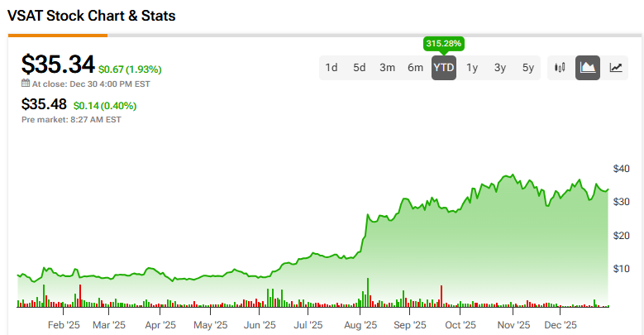Choose the 3m time range
The height and width of the screenshot is (335, 644).
point(387,68)
